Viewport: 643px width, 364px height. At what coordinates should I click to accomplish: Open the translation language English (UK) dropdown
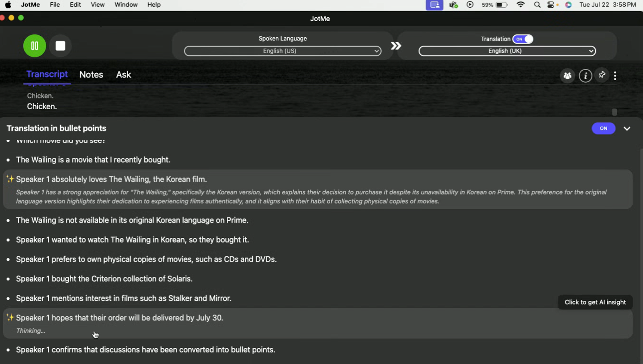[x=507, y=51]
